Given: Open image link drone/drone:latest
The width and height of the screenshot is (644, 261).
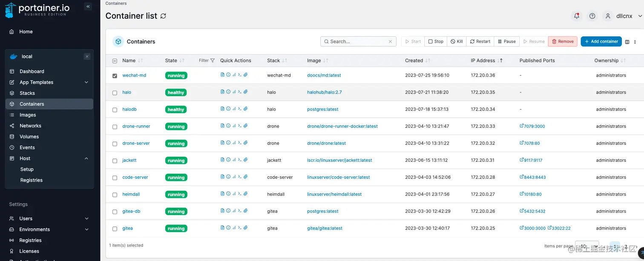Looking at the screenshot, I should click(326, 143).
